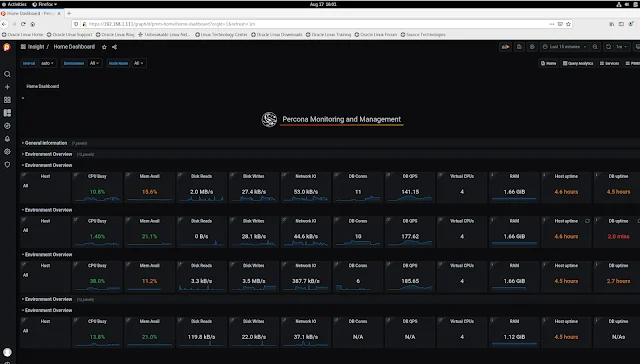
Task: Open the Dashboards four-squares sidebar icon
Action: [7, 100]
